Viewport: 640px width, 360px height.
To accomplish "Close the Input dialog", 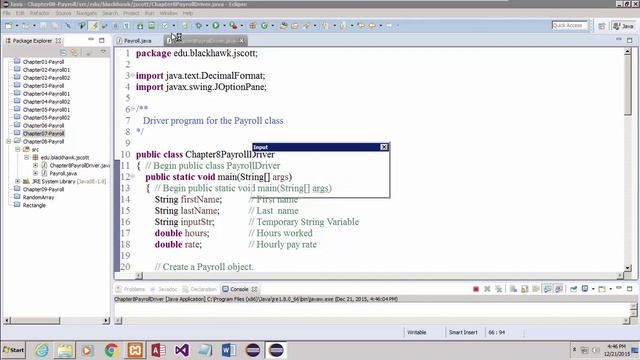I will coord(384,147).
